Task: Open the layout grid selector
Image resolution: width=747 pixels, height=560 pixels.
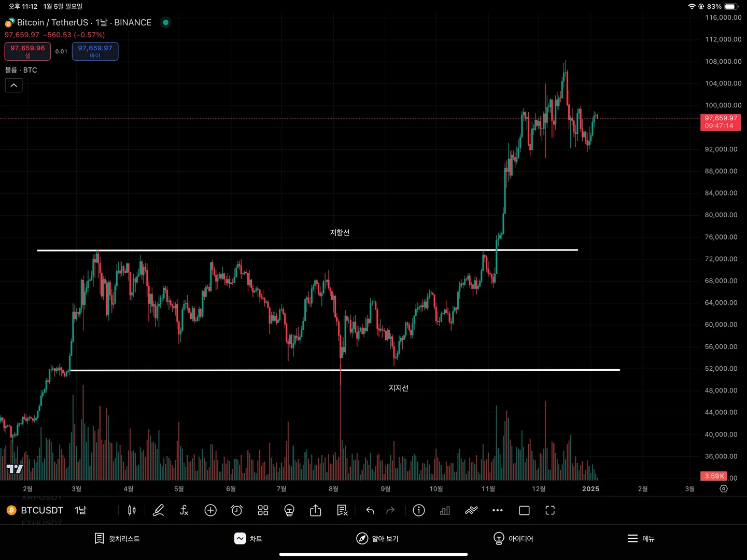Action: tap(263, 511)
